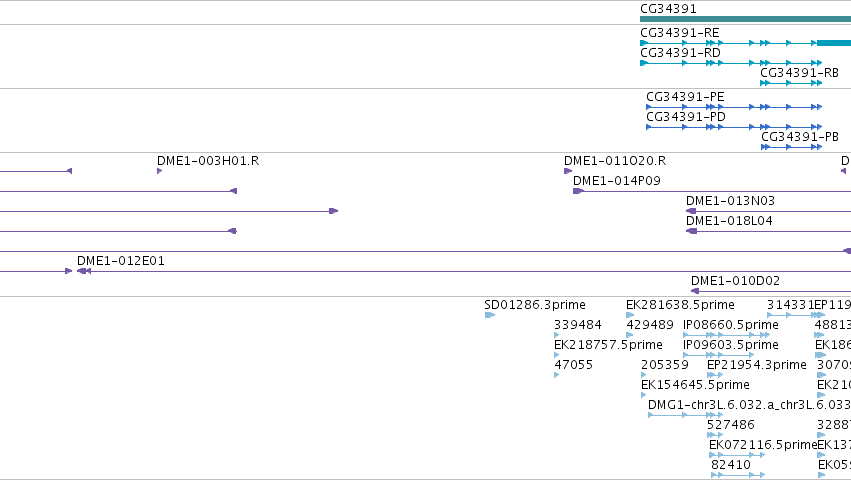Click the DME1-003H01.R arrow marker
Viewport: 851px width, 480px height.
coord(160,171)
